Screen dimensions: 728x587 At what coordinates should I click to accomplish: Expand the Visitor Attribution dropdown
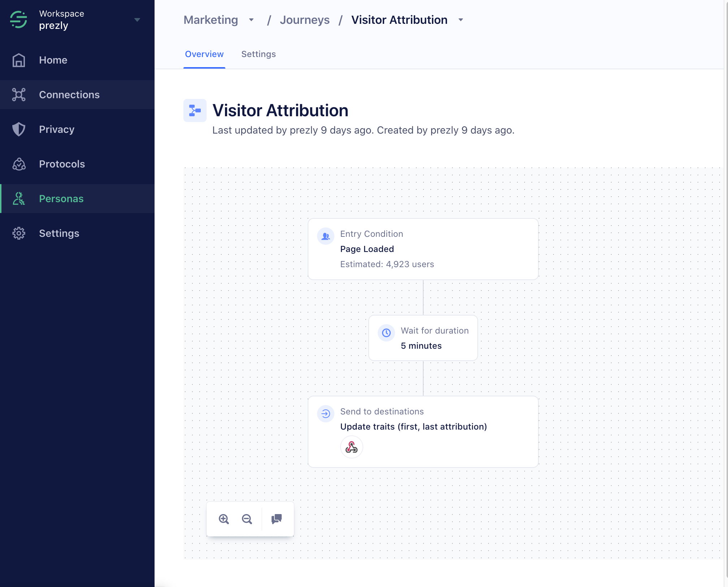(x=461, y=20)
